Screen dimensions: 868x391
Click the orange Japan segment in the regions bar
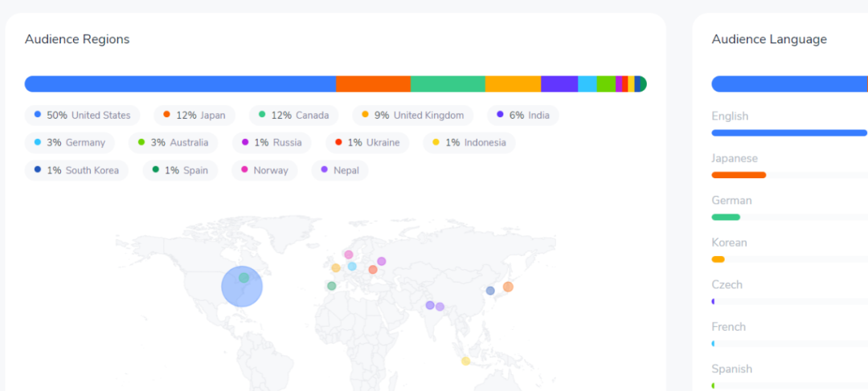[x=373, y=84]
